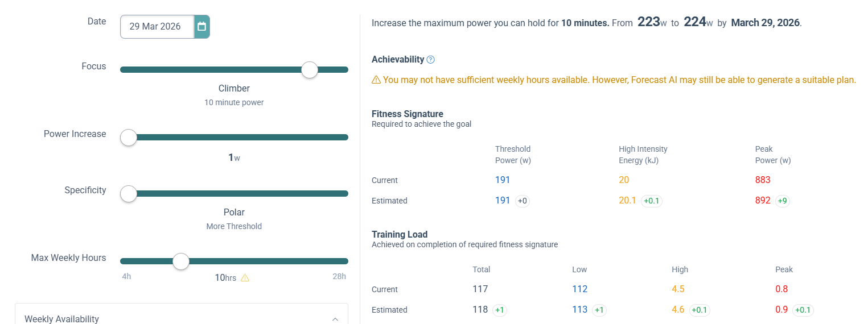Collapse the Weekly Availability chevron
868x324 pixels.
335,319
